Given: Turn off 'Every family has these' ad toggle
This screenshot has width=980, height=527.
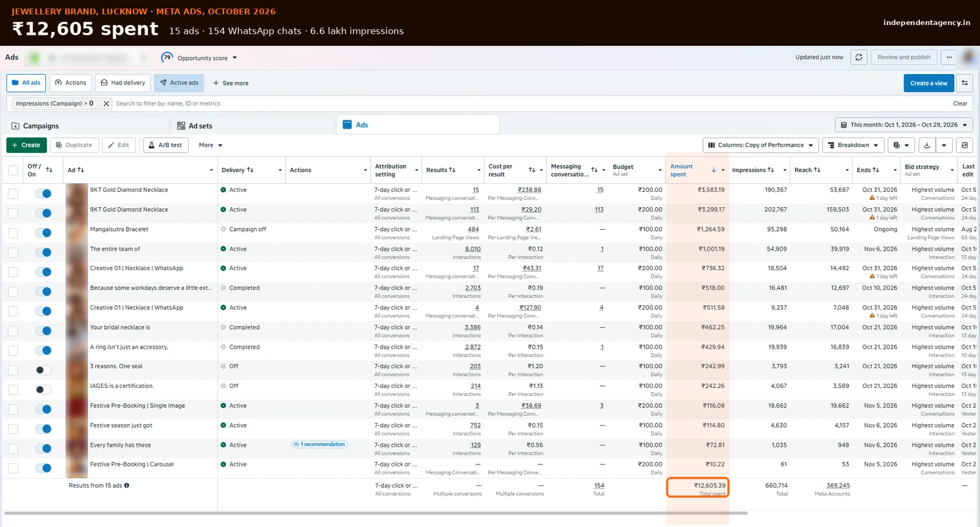Looking at the screenshot, I should tap(43, 449).
